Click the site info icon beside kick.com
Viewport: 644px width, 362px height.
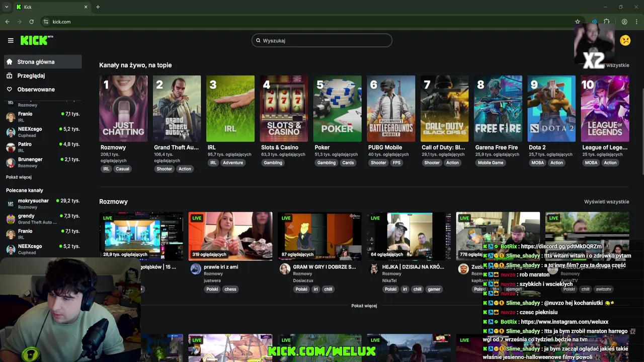pos(46,22)
